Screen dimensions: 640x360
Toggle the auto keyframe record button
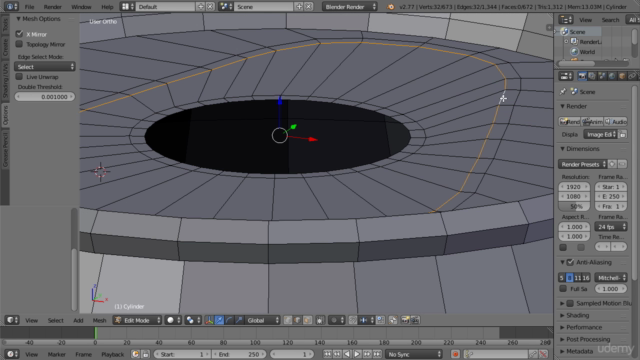pyautogui.click(x=455, y=354)
